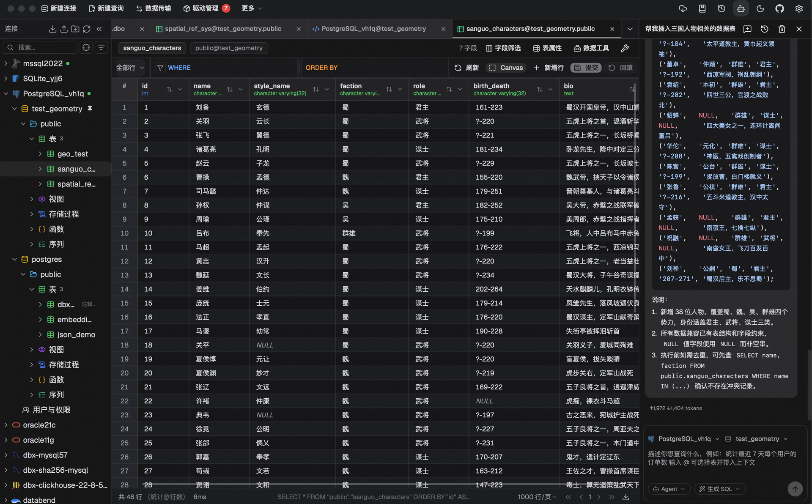Open the 更多 menu dropdown
This screenshot has width=812, height=504.
252,8
